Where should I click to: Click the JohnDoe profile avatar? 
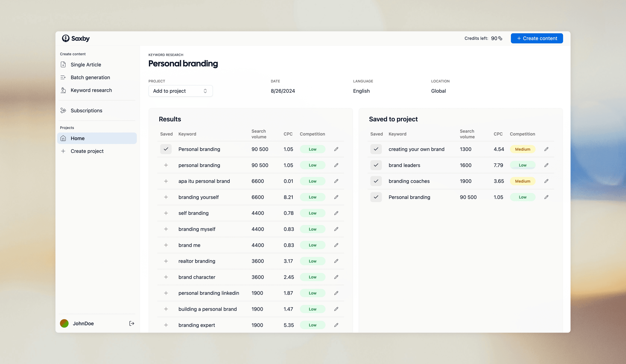(x=64, y=323)
